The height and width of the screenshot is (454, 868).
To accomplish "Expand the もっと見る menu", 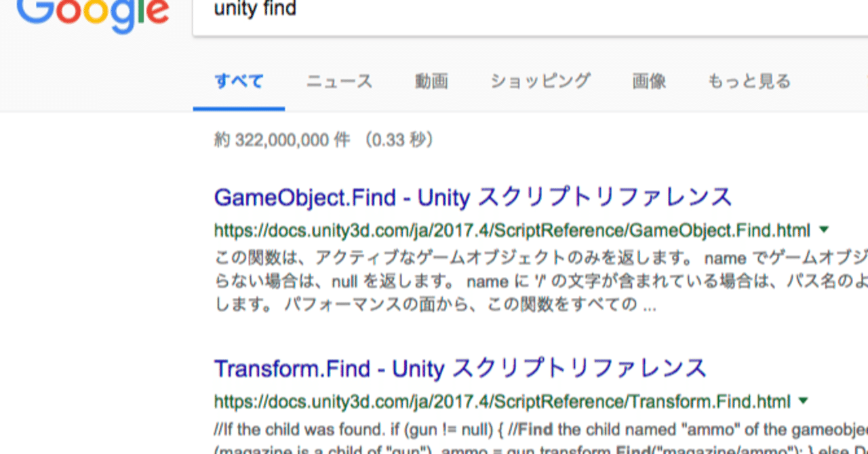I will 749,80.
